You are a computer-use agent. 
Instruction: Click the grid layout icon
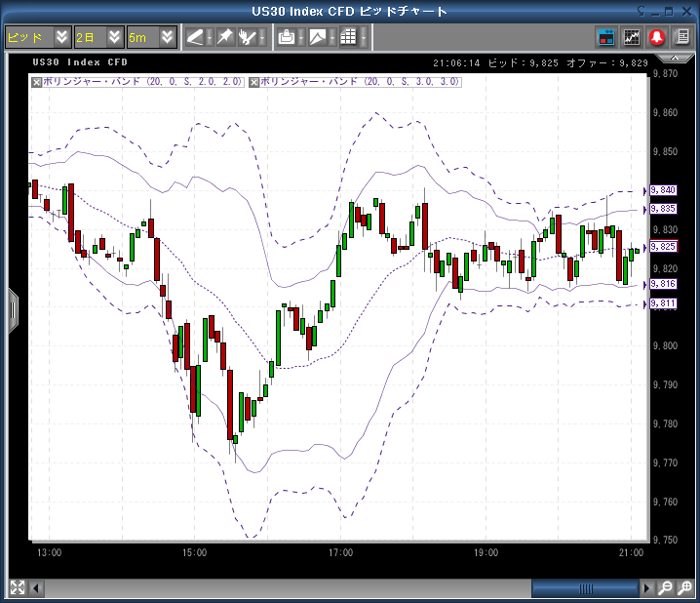(x=347, y=37)
